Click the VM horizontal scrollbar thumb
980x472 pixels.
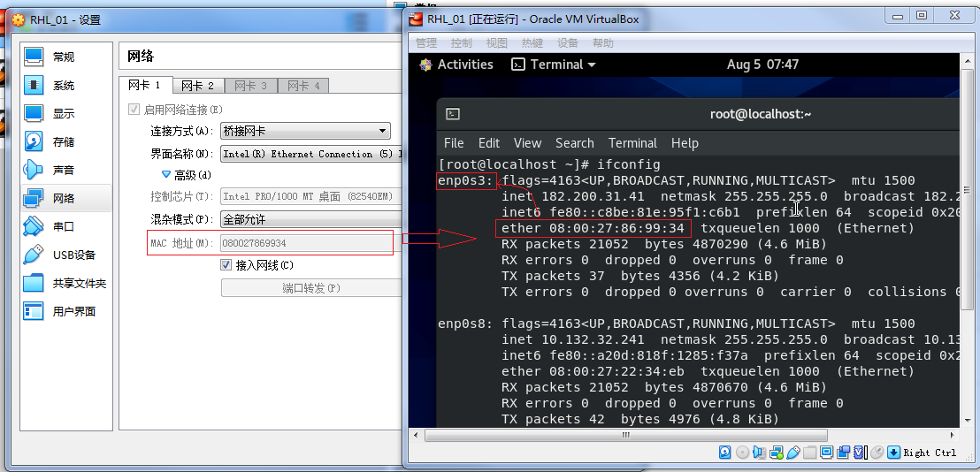point(626,435)
